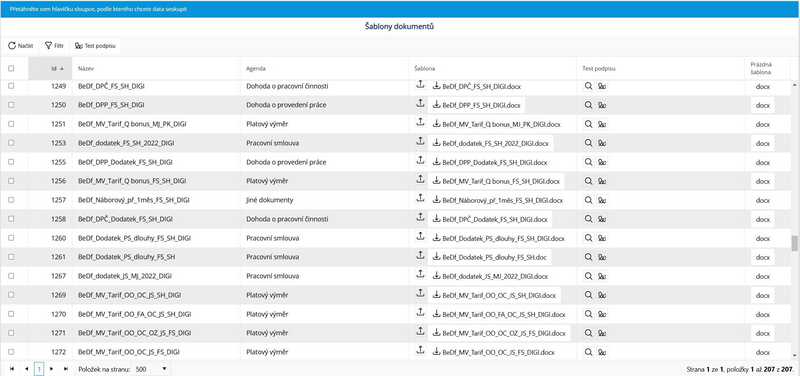Upload template for row 1249
Screen dimensions: 800x376
[420, 86]
